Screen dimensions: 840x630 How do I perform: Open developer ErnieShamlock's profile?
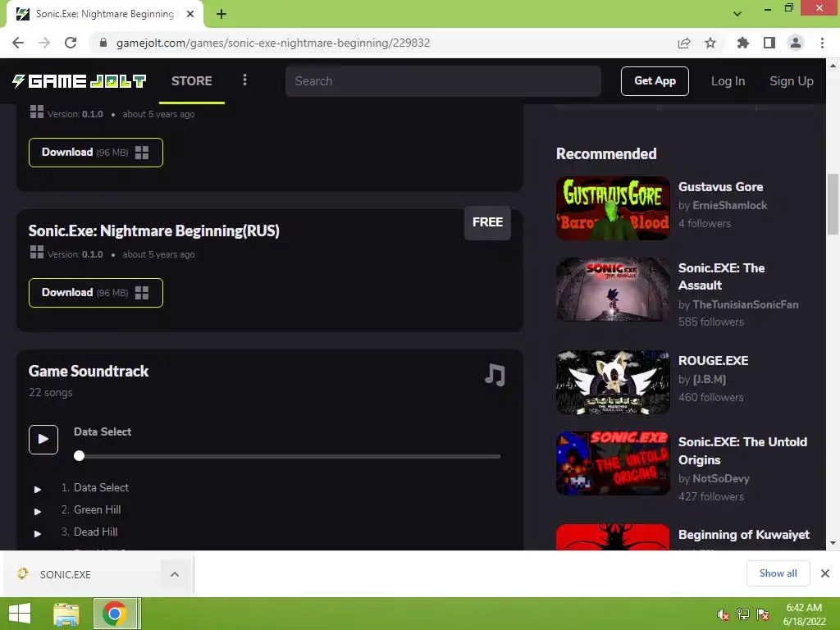pyautogui.click(x=729, y=205)
